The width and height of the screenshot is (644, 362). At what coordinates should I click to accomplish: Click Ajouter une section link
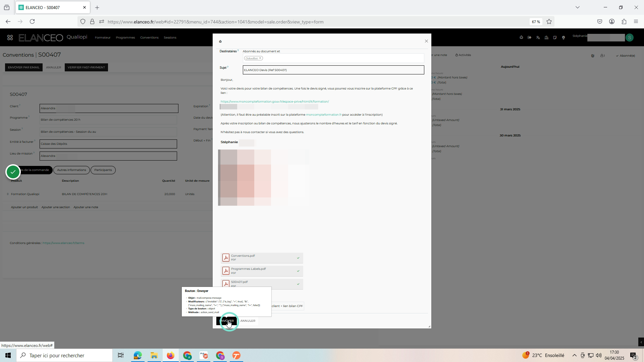click(x=56, y=207)
